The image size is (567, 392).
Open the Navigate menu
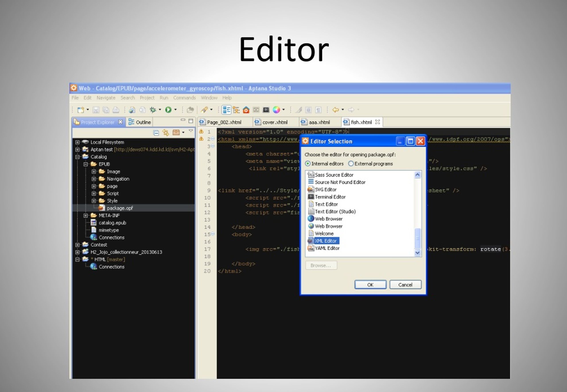click(x=106, y=98)
